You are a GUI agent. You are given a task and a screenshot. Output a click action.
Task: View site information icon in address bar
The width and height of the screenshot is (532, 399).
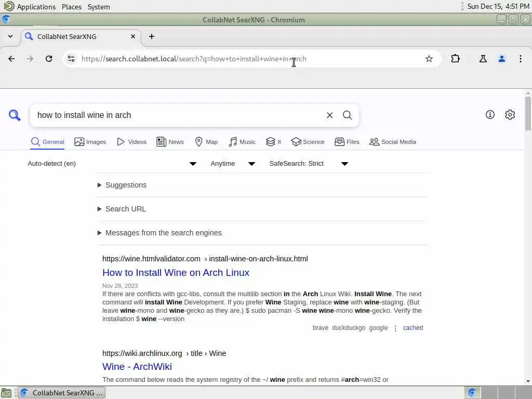[x=71, y=59]
